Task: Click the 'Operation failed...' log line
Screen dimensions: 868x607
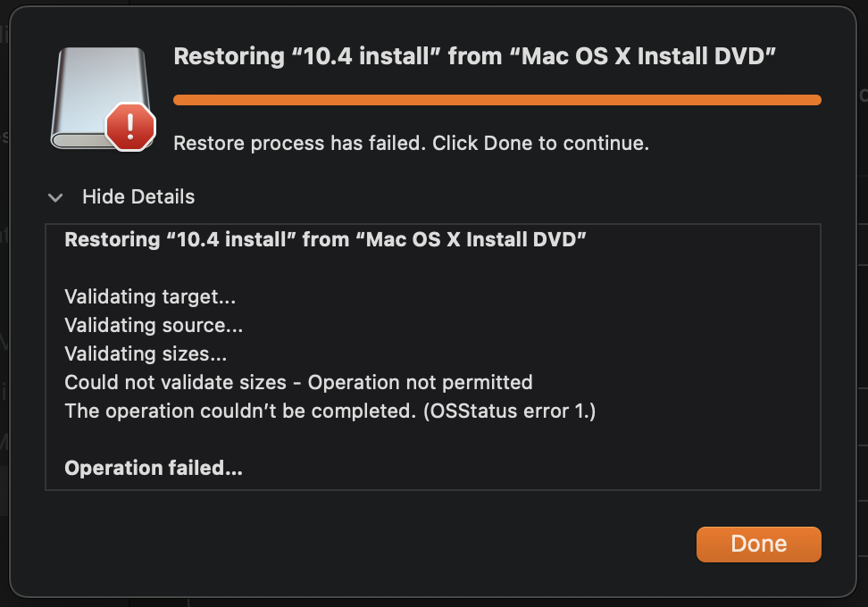Action: pyautogui.click(x=154, y=468)
